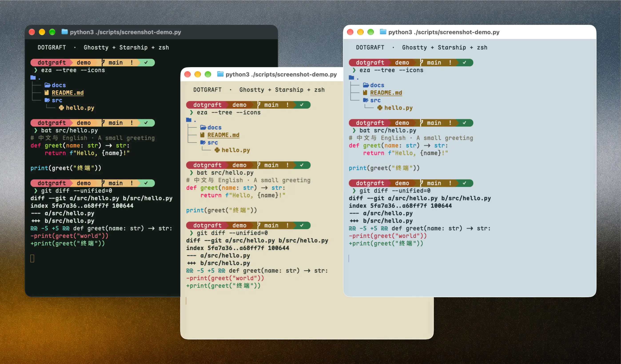621x364 pixels.
Task: Click the folder icon in light-blue window title
Action: coord(383,32)
